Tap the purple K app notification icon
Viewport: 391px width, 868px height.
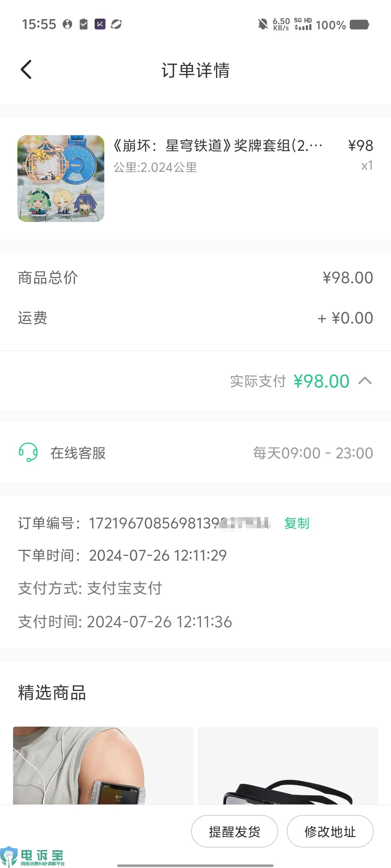coord(100,24)
